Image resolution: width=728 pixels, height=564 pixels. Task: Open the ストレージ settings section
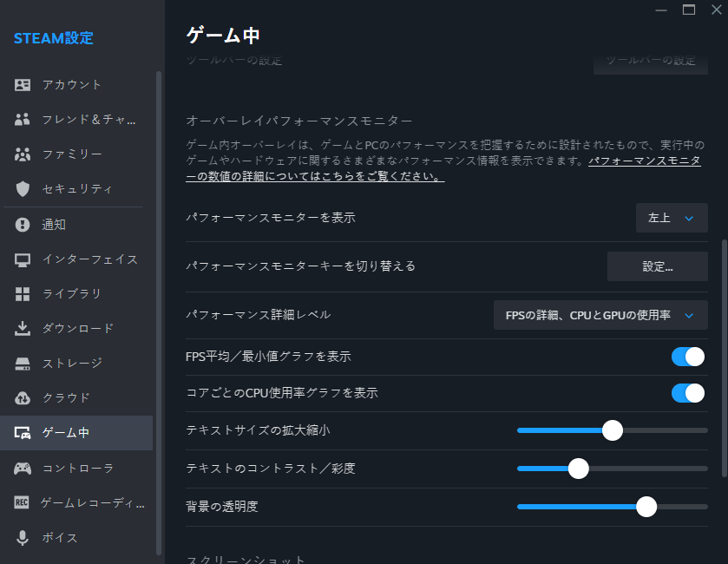tap(72, 364)
